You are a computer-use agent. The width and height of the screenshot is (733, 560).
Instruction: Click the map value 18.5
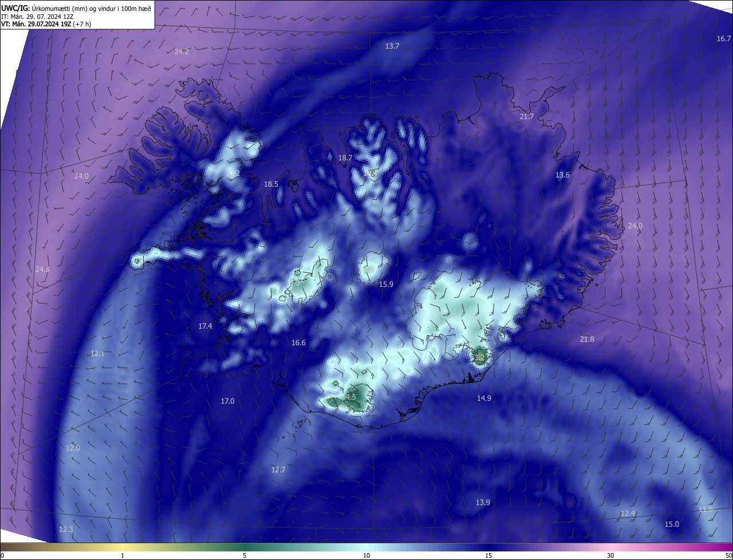click(x=271, y=184)
